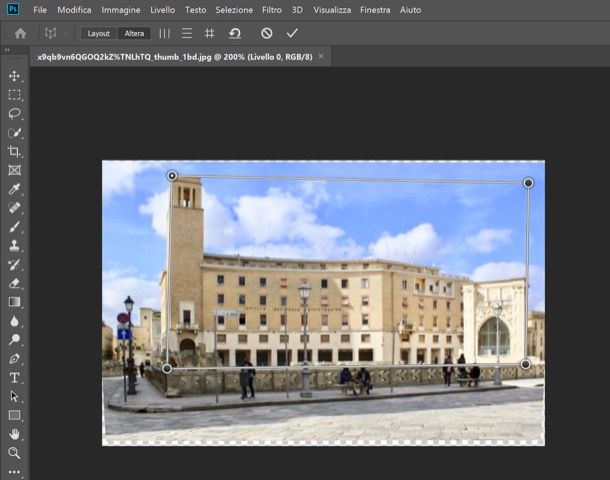Commit the perspective warp with checkmark
Image resolution: width=610 pixels, height=480 pixels.
pyautogui.click(x=292, y=33)
